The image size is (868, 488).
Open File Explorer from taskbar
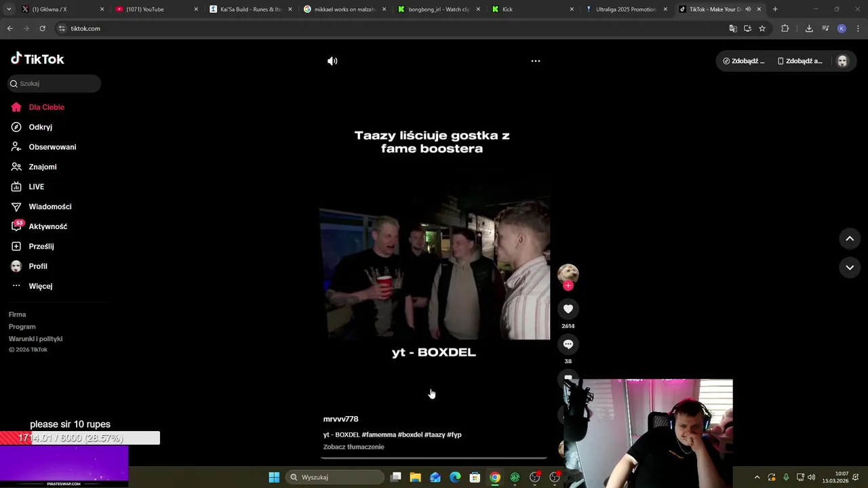coord(416,477)
